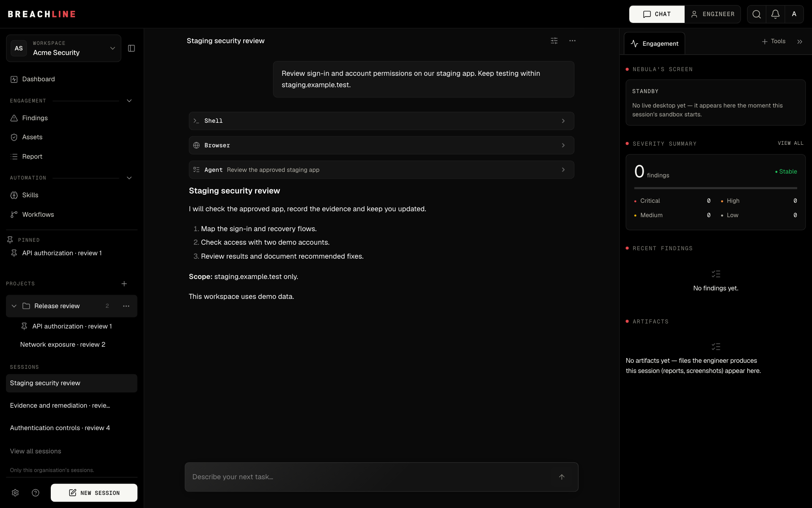Open the Report page

pos(71,157)
